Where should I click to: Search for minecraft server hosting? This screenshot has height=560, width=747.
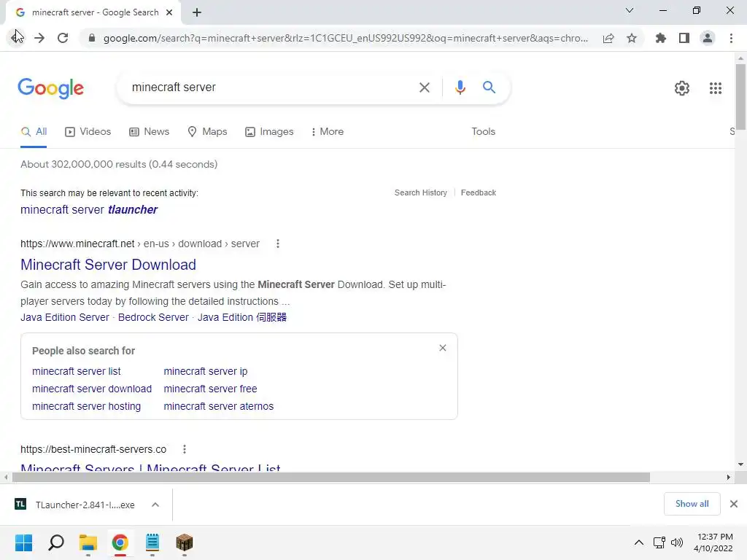[86, 407]
